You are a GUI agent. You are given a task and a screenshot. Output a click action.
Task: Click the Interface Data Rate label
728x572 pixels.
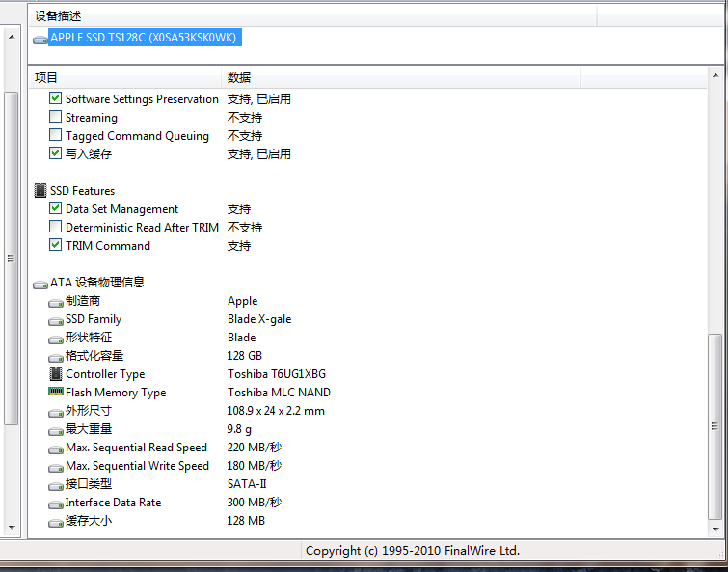click(x=113, y=503)
